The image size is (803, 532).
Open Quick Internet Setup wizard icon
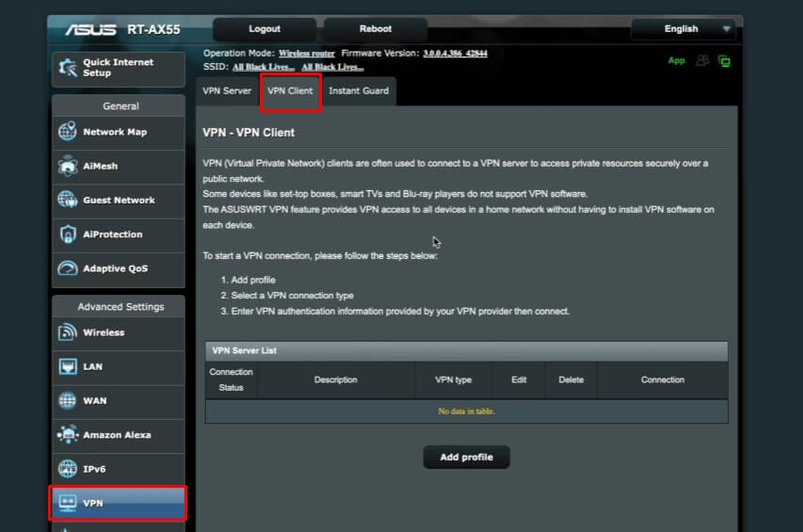pos(68,68)
